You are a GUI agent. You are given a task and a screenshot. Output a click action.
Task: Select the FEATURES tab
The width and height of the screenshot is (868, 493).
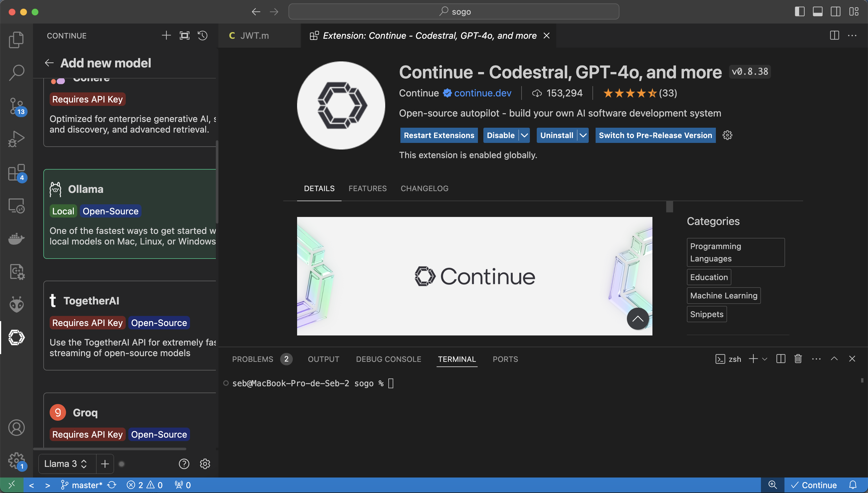(367, 188)
